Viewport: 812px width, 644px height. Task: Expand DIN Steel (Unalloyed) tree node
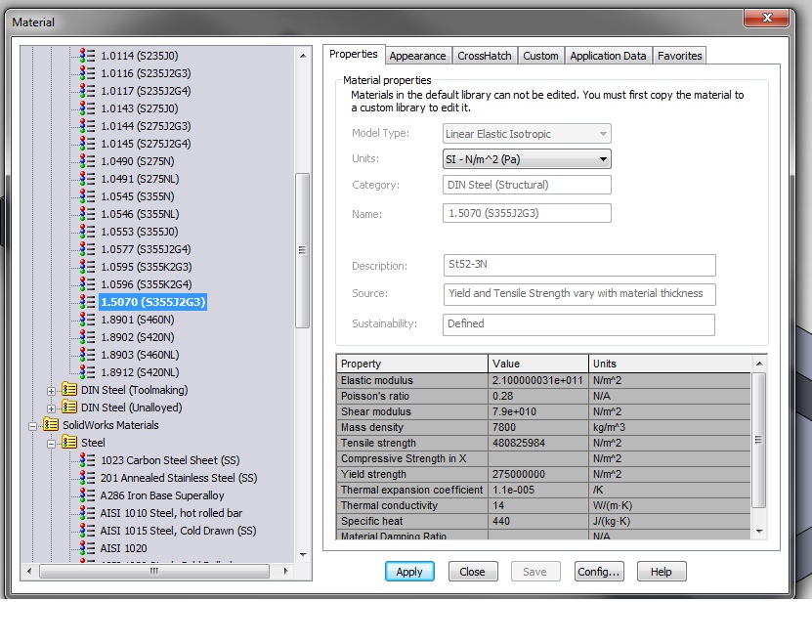[x=51, y=408]
